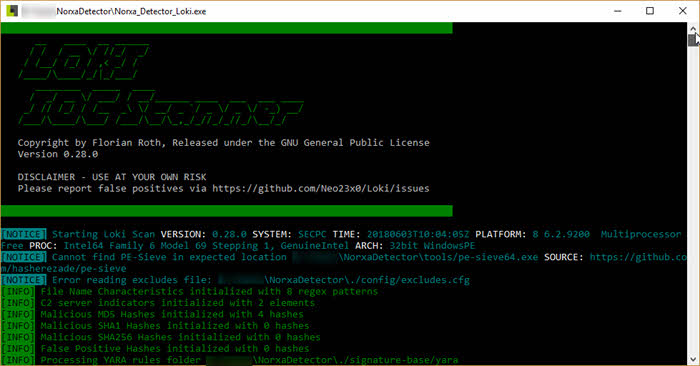
Task: Click the TIME value 20180603T10:04:05Z
Action: click(x=418, y=234)
